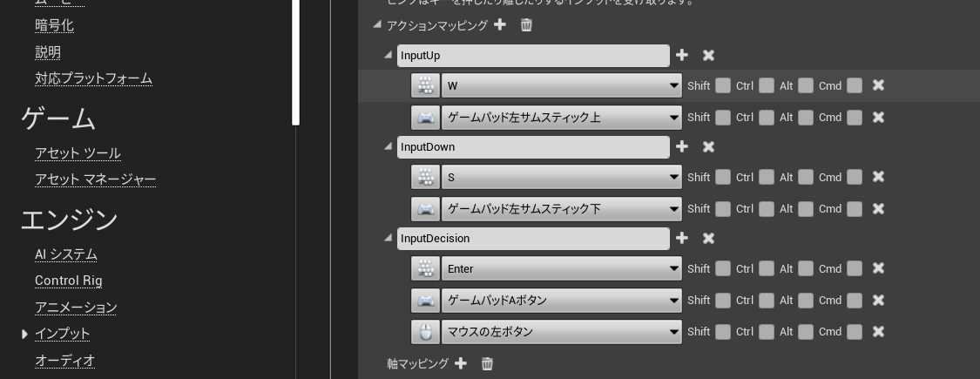The width and height of the screenshot is (980, 379).
Task: Delete the Enter key binding
Action: coord(878,268)
